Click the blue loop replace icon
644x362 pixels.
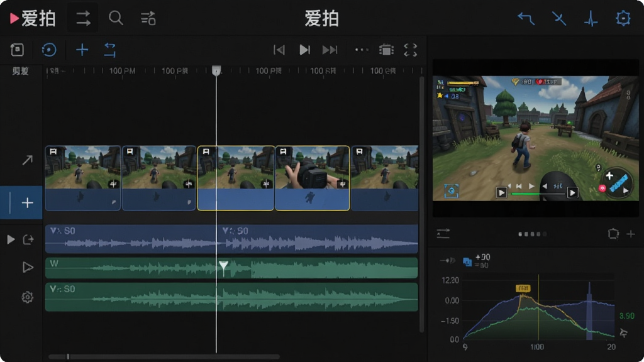(109, 50)
